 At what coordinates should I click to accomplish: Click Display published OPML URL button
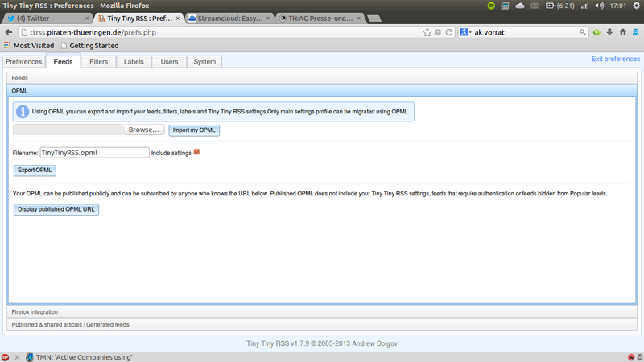[x=56, y=209]
